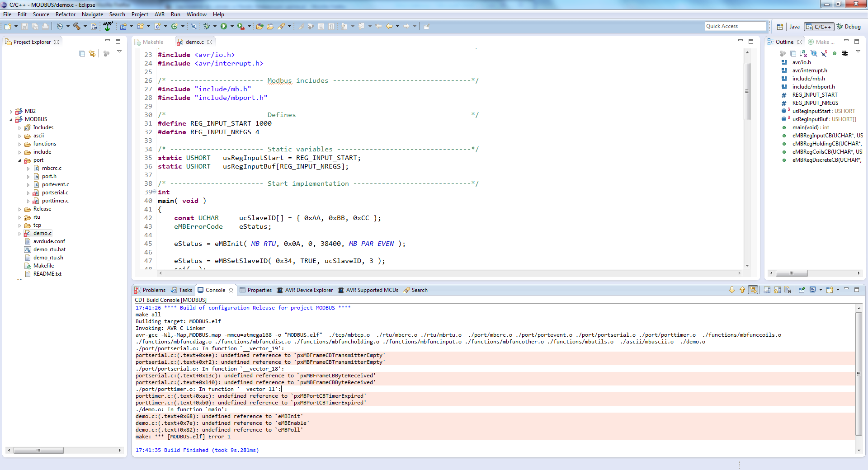The height and width of the screenshot is (470, 868).
Task: Click the AVR upload to device icon
Action: (x=108, y=26)
